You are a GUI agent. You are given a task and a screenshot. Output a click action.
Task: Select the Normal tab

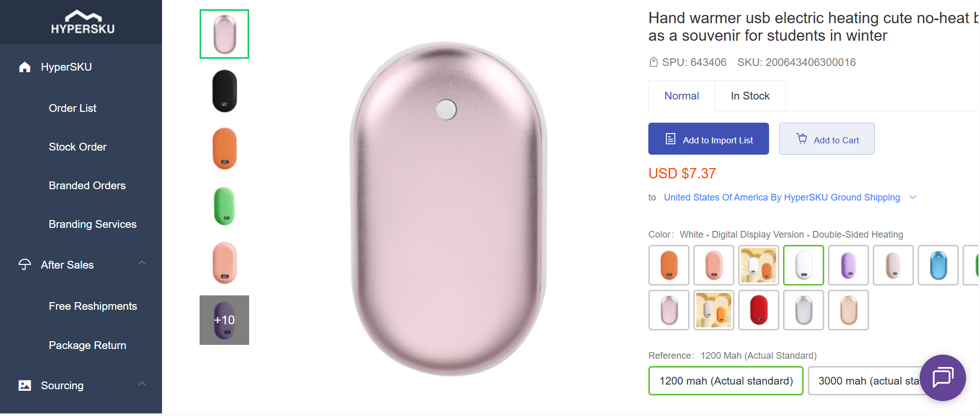[x=681, y=95]
